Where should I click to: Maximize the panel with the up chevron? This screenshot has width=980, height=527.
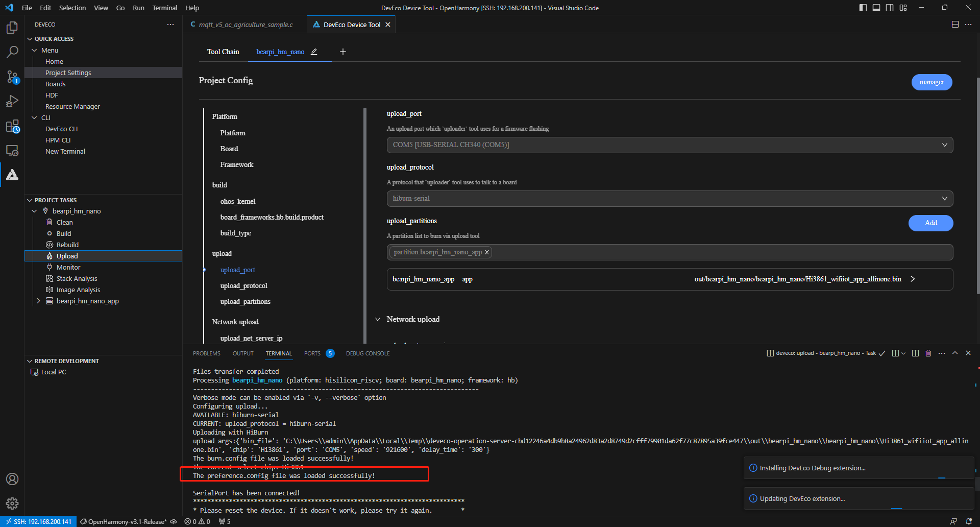tap(955, 353)
